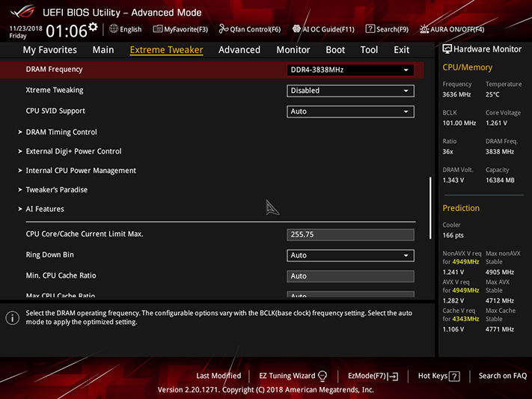Image resolution: width=532 pixels, height=399 pixels.
Task: Select DRAM Frequency row label
Action: (55, 70)
